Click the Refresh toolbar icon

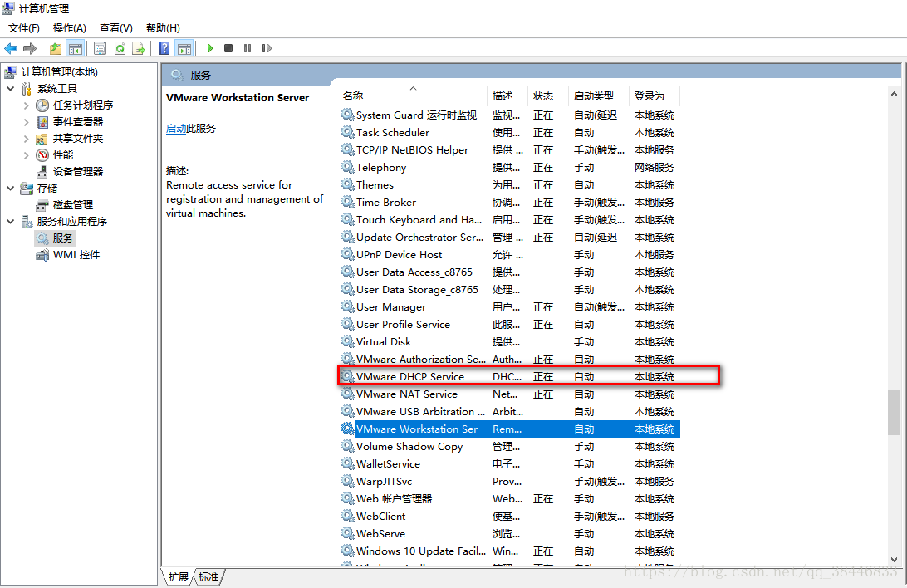click(120, 48)
